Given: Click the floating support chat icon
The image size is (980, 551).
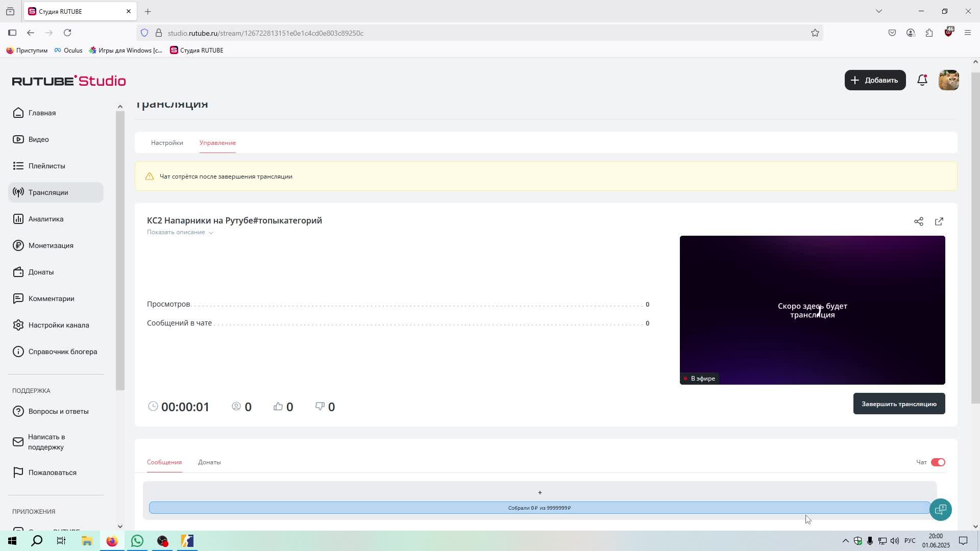Looking at the screenshot, I should [941, 510].
